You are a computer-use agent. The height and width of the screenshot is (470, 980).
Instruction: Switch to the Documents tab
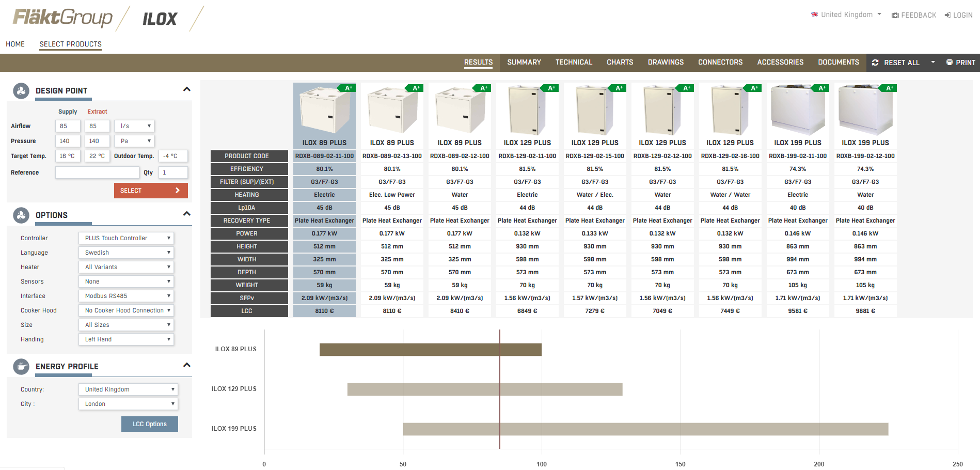click(839, 62)
